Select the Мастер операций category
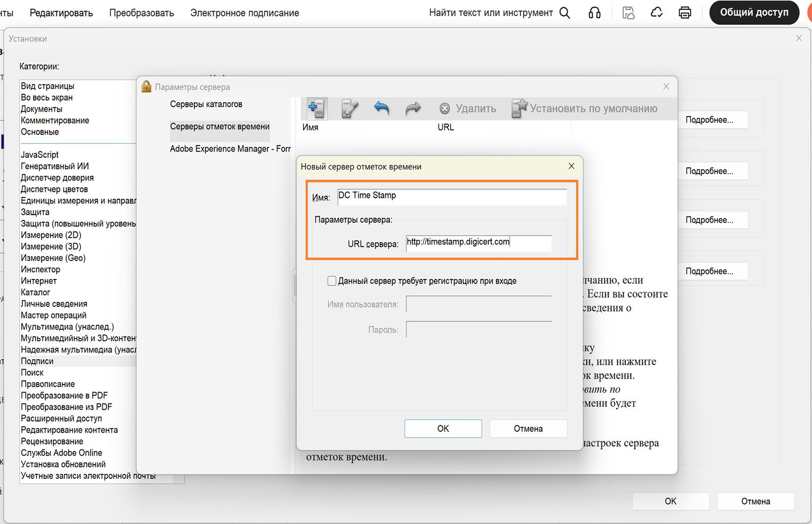 pyautogui.click(x=54, y=315)
